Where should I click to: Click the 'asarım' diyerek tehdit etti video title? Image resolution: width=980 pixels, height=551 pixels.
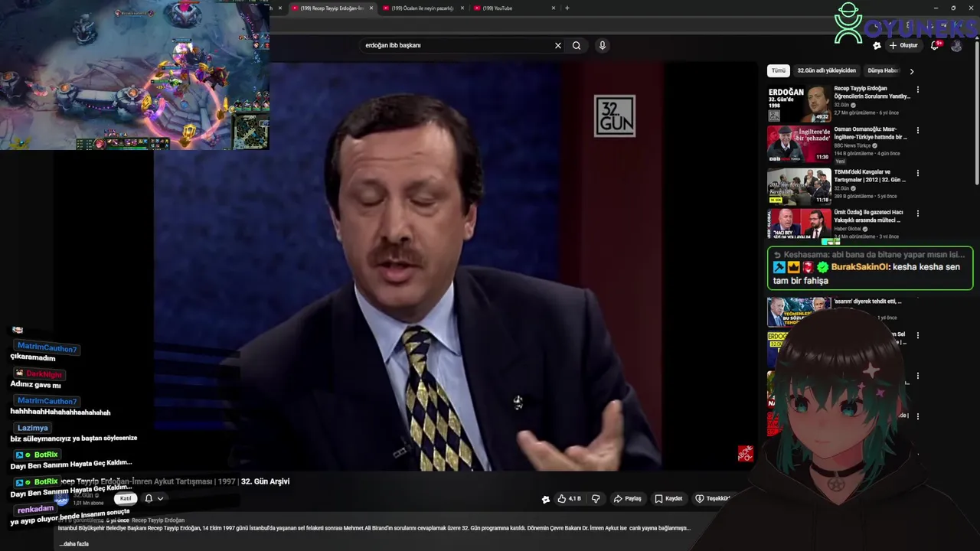[x=867, y=302]
